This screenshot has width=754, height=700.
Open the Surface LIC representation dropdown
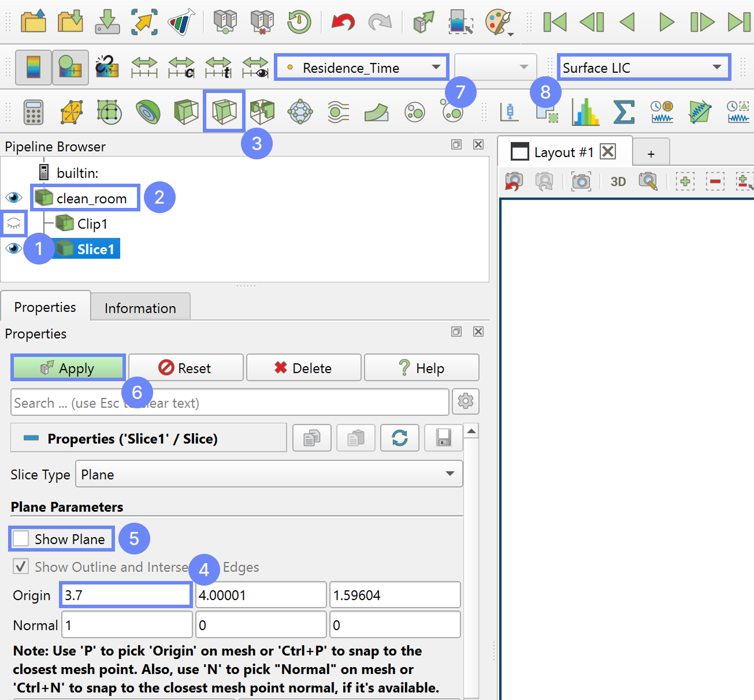(643, 68)
